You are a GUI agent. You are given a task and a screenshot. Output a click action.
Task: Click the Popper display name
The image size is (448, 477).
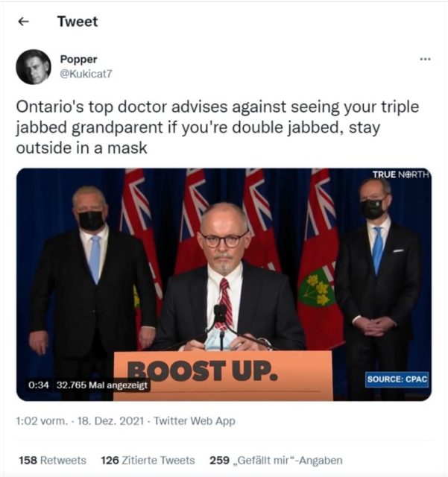point(78,59)
